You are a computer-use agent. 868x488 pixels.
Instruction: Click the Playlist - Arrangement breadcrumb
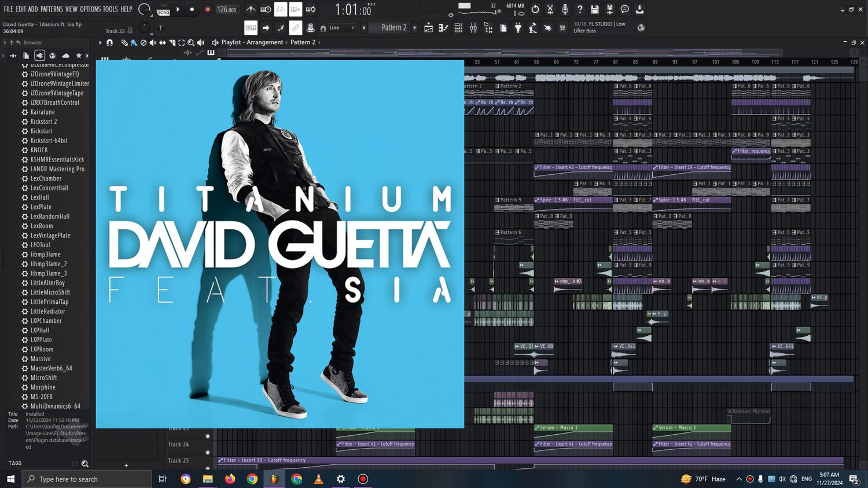tap(252, 42)
